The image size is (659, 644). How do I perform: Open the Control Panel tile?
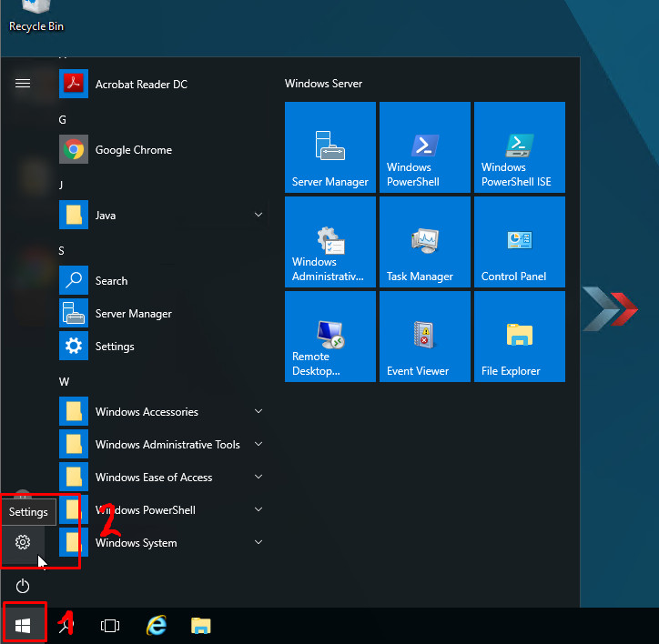tap(520, 242)
